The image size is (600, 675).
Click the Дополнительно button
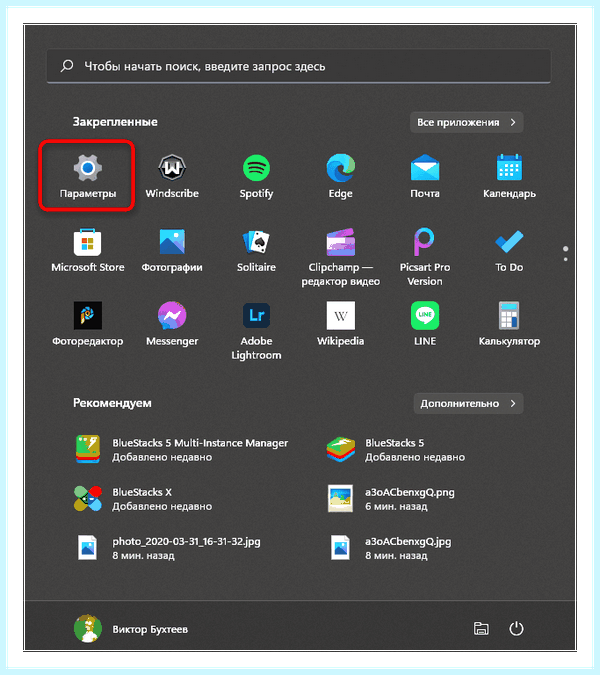click(468, 403)
